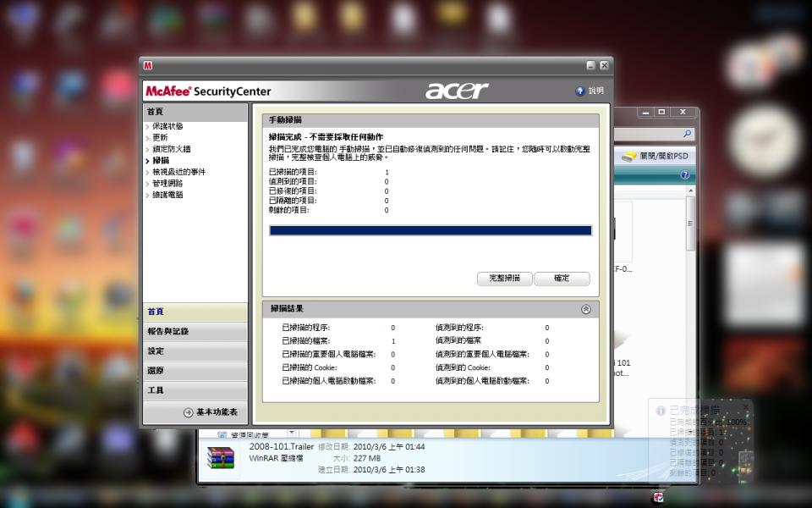Click the info icon in the 已完成掃描 notification
Viewport: 812px width, 508px height.
pos(661,411)
